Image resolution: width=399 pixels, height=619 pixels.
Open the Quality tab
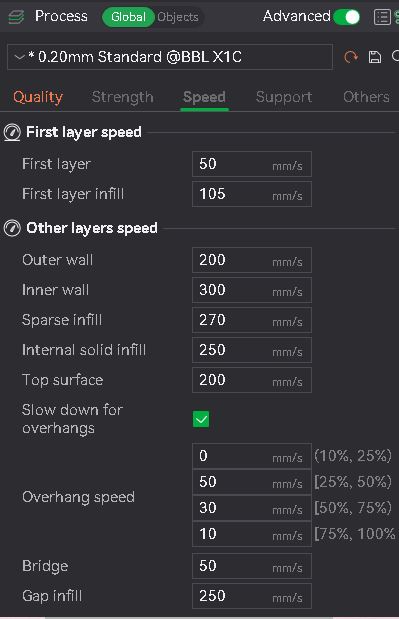(38, 97)
